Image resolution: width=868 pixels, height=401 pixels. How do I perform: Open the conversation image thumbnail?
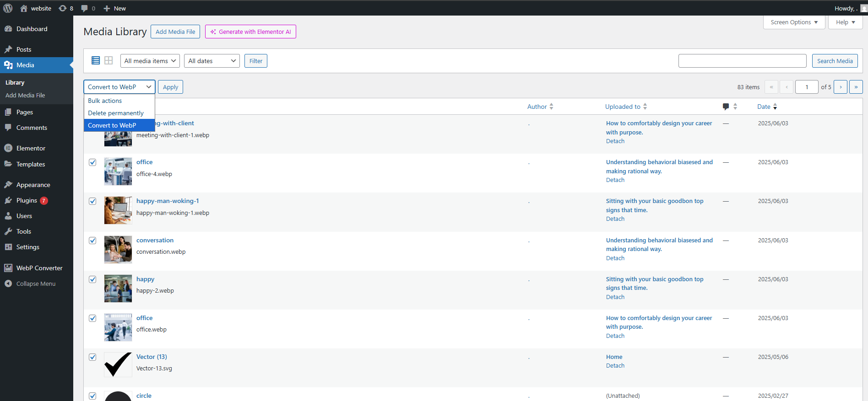coord(118,250)
